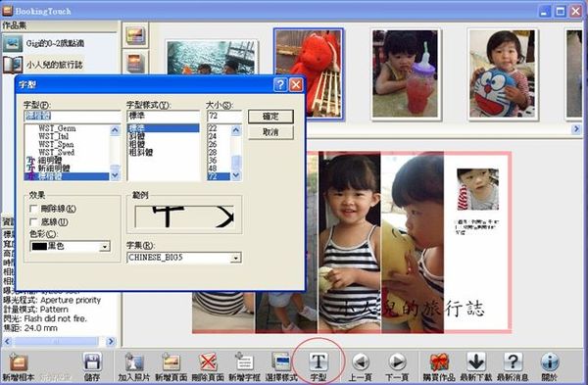Select 標準 in font style list
Viewport: 588px width, 385px height.
163,128
